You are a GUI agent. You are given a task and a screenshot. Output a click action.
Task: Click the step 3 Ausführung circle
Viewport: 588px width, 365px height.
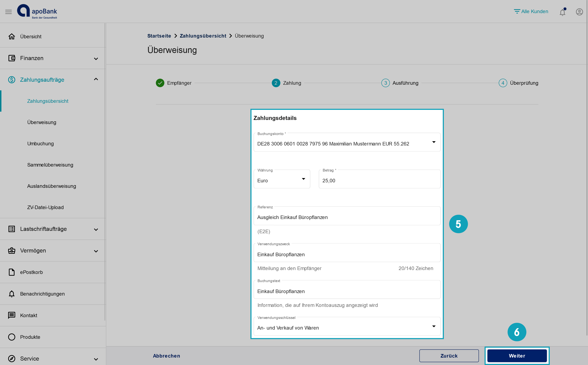385,83
